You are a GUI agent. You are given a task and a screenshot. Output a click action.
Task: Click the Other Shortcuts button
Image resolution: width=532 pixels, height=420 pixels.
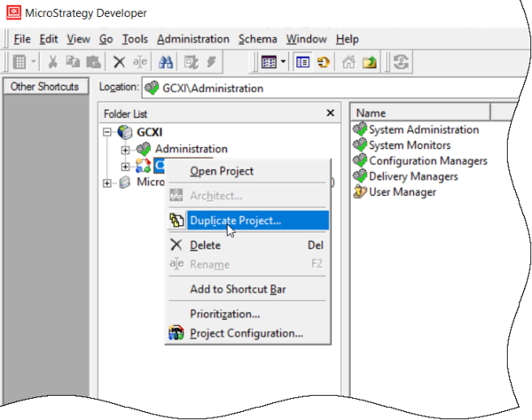44,87
